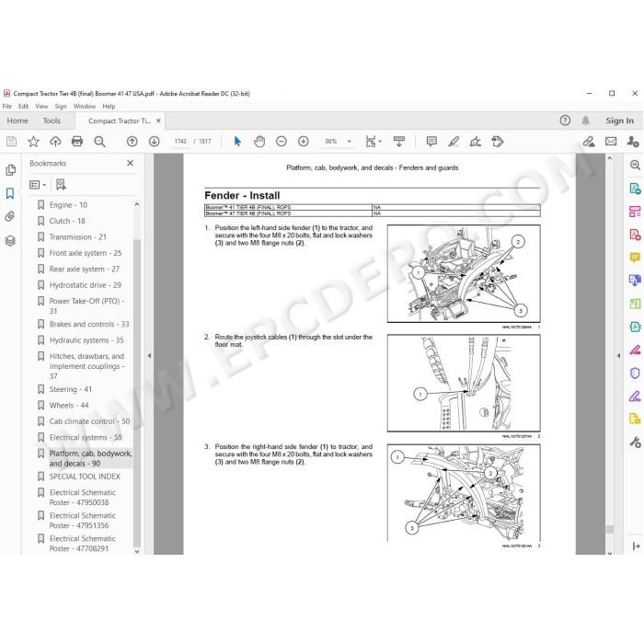644x644 pixels.
Task: Open the File menu
Action: [7, 106]
